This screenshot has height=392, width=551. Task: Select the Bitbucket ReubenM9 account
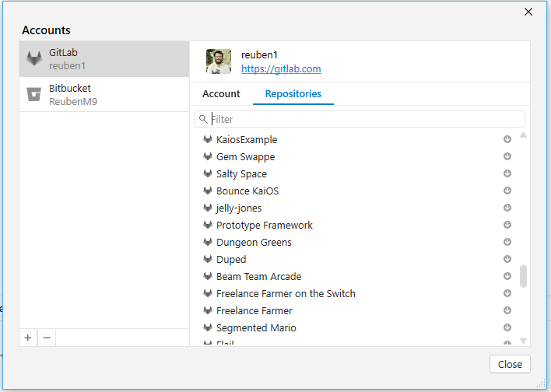(x=104, y=95)
